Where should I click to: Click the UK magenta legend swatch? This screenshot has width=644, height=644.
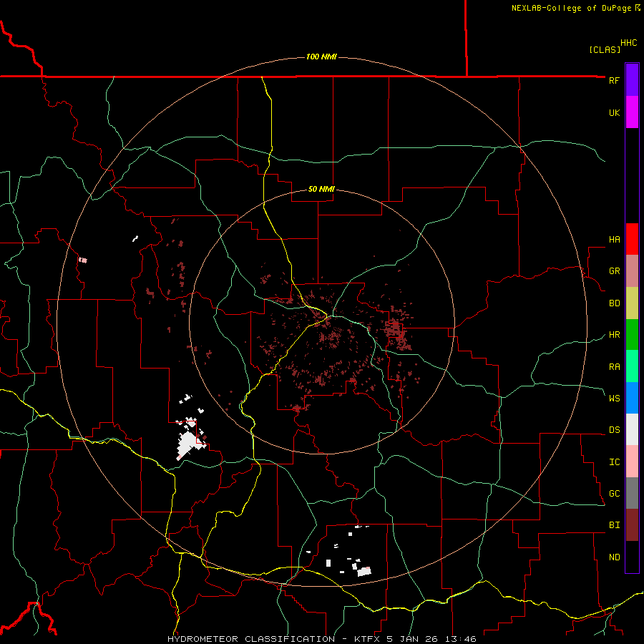coord(632,112)
